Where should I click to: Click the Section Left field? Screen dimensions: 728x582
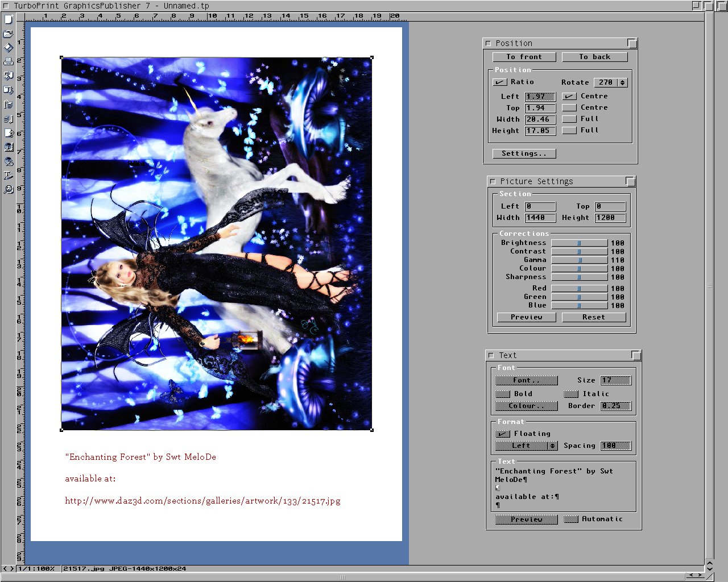(x=540, y=206)
